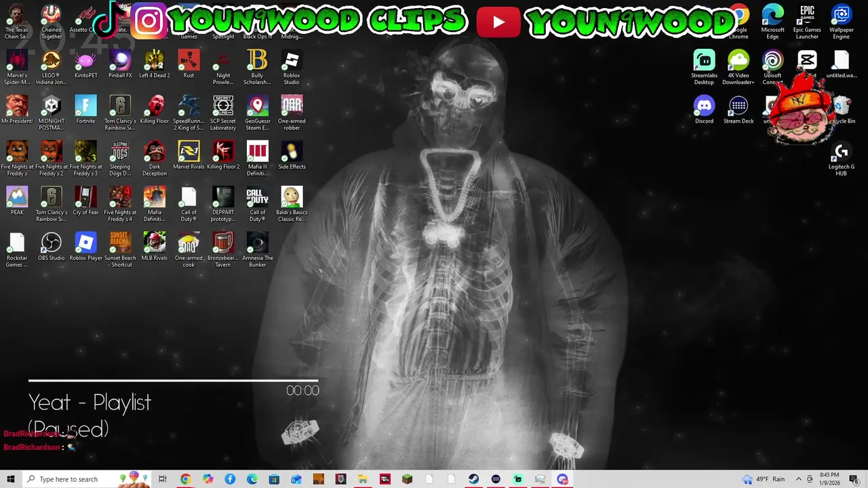
Task: Open Steam from the taskbar
Action: 473,479
